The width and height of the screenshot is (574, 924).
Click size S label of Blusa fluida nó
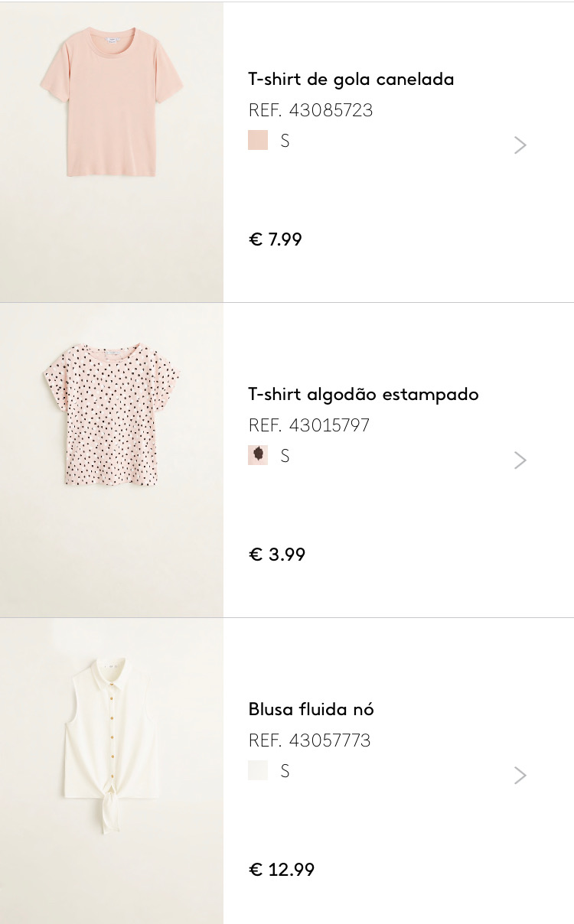click(285, 771)
